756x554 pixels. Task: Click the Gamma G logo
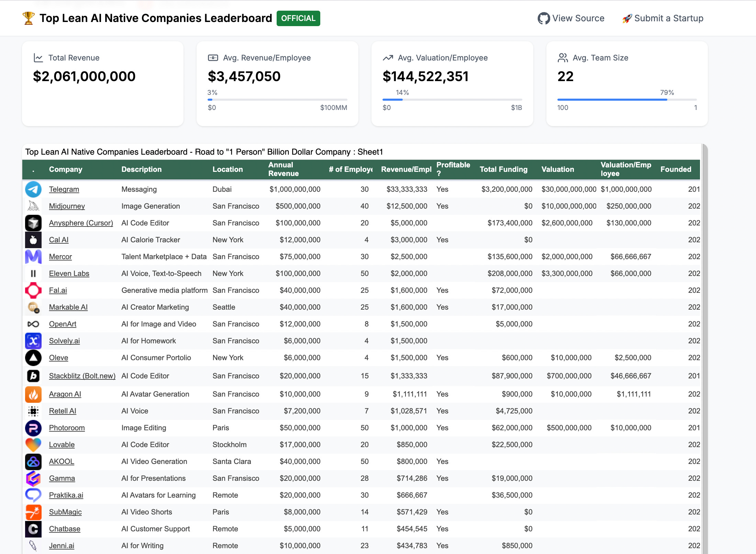33,478
